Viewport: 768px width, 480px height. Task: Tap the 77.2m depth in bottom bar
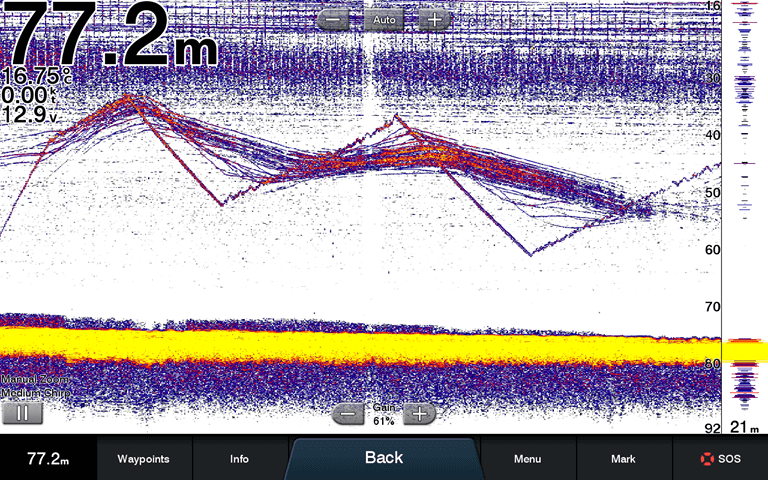click(47, 459)
